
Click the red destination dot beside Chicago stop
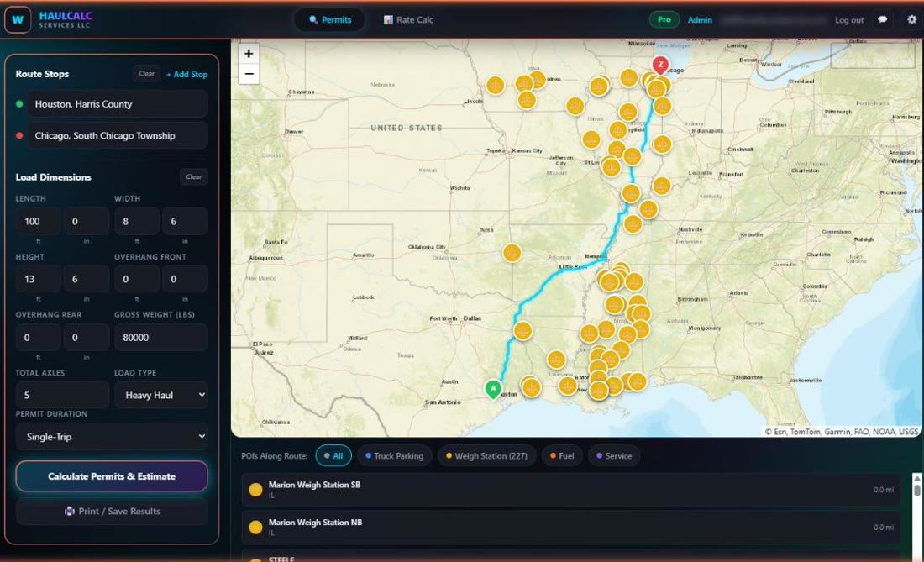(x=19, y=135)
